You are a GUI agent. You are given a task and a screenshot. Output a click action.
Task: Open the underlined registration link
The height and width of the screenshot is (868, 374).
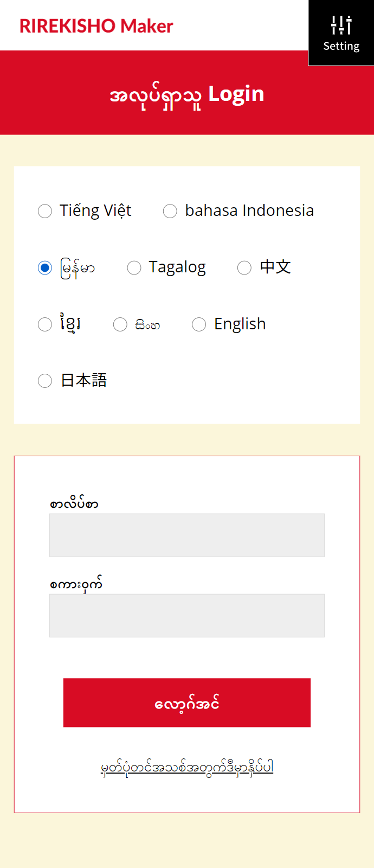tap(187, 768)
